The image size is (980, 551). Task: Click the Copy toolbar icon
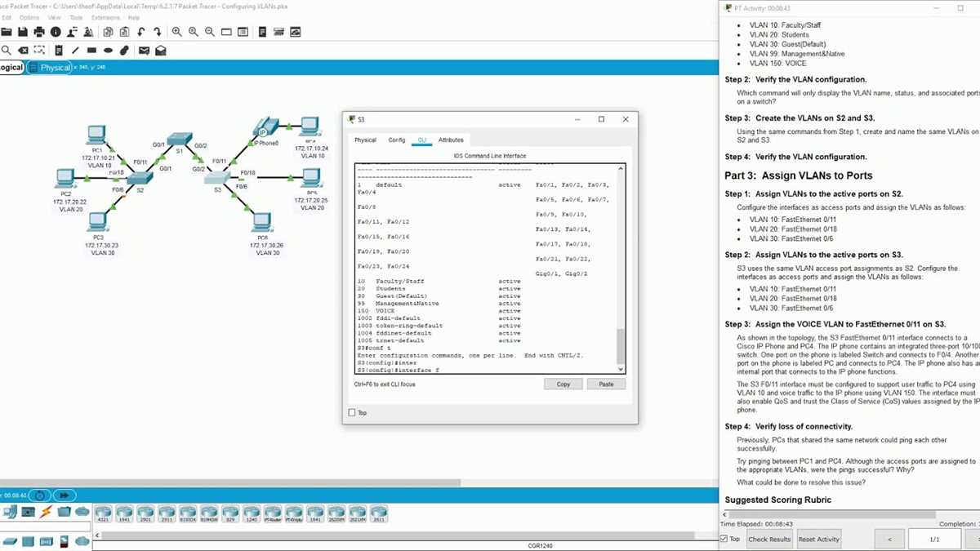tap(108, 32)
